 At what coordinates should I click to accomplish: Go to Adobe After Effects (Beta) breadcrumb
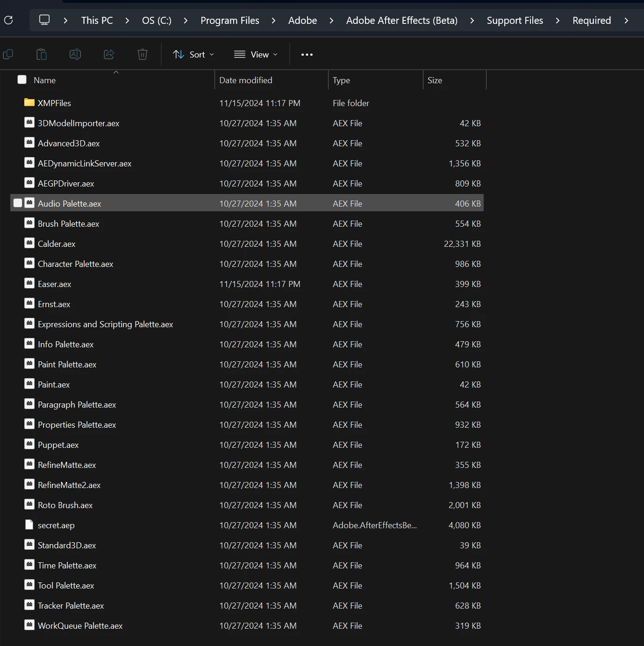click(402, 21)
